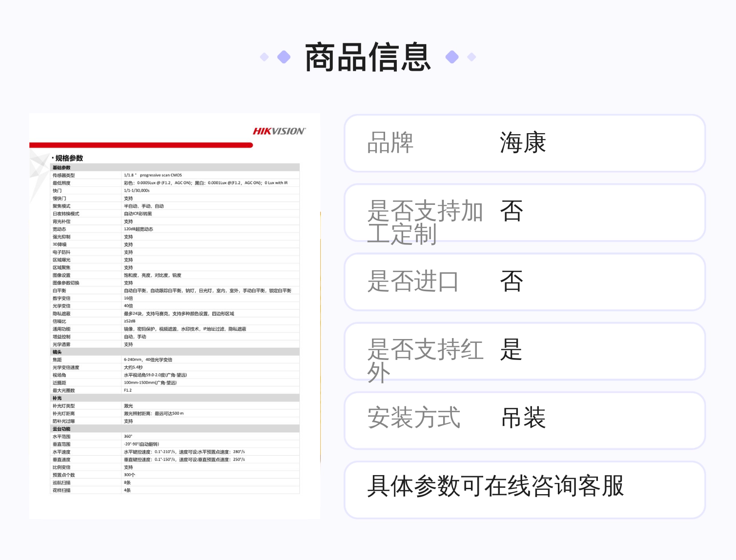Click the 是否支持红外 label
This screenshot has width=736, height=560.
point(425,360)
